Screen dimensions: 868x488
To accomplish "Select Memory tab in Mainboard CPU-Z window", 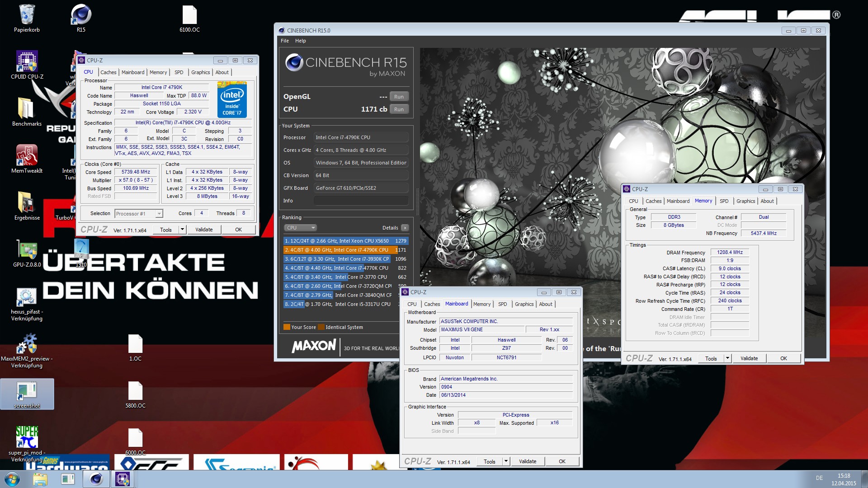I will tap(482, 304).
